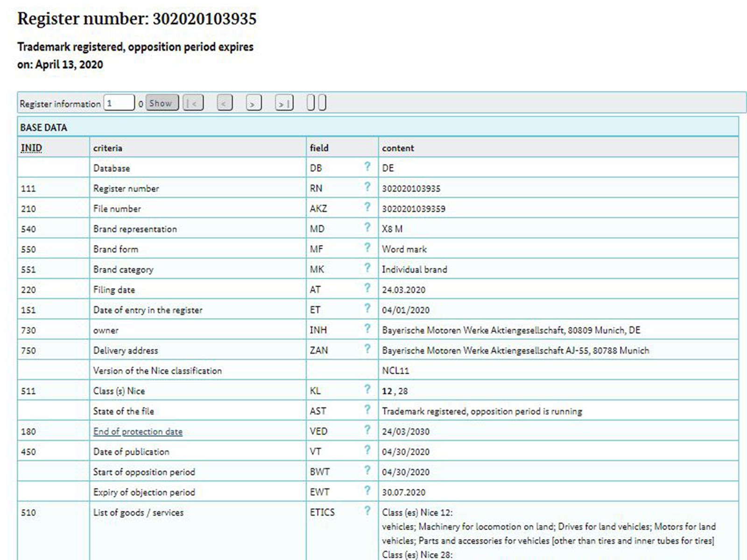Select 'Class (es) Nice 12:' goods text
The height and width of the screenshot is (560, 747).
[x=417, y=512]
